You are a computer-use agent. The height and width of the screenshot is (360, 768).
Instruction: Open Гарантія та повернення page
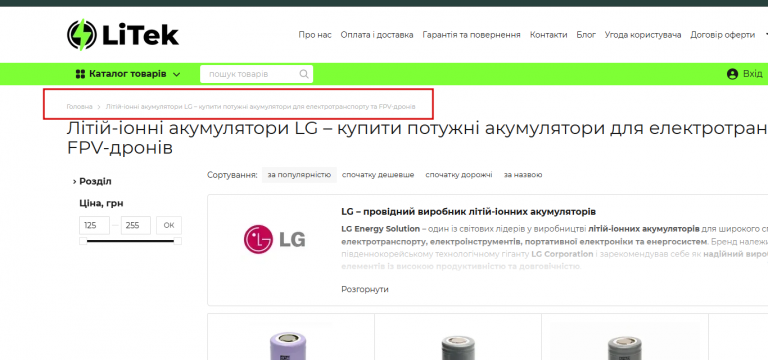(x=471, y=35)
